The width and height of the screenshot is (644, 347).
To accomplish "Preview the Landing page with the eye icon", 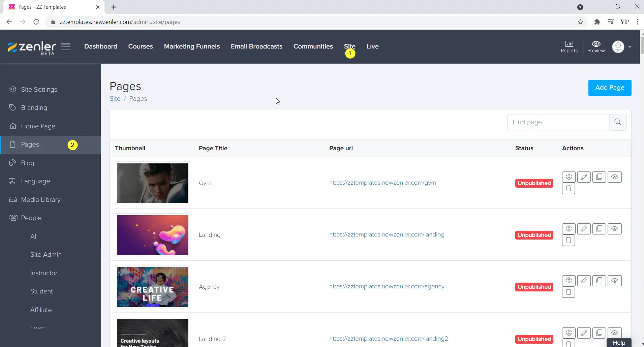I will tap(615, 229).
